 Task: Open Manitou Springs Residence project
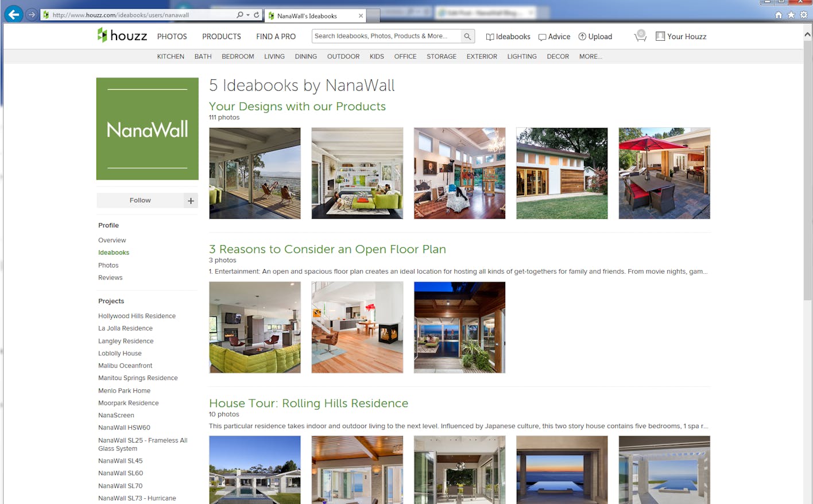click(x=138, y=378)
